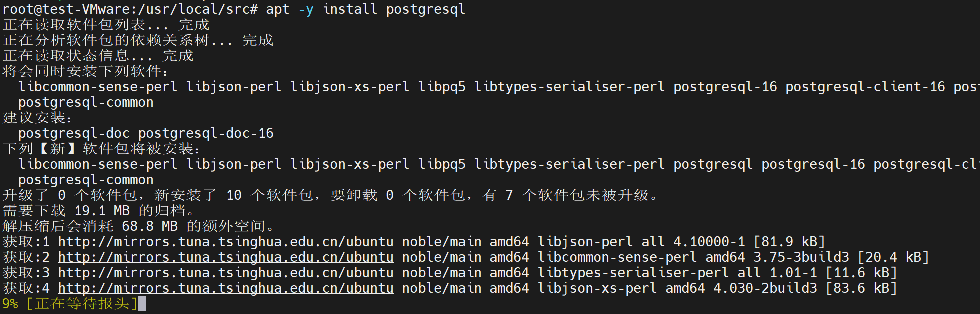
Task: Click postgresql at the end of the install command
Action: (x=426, y=9)
